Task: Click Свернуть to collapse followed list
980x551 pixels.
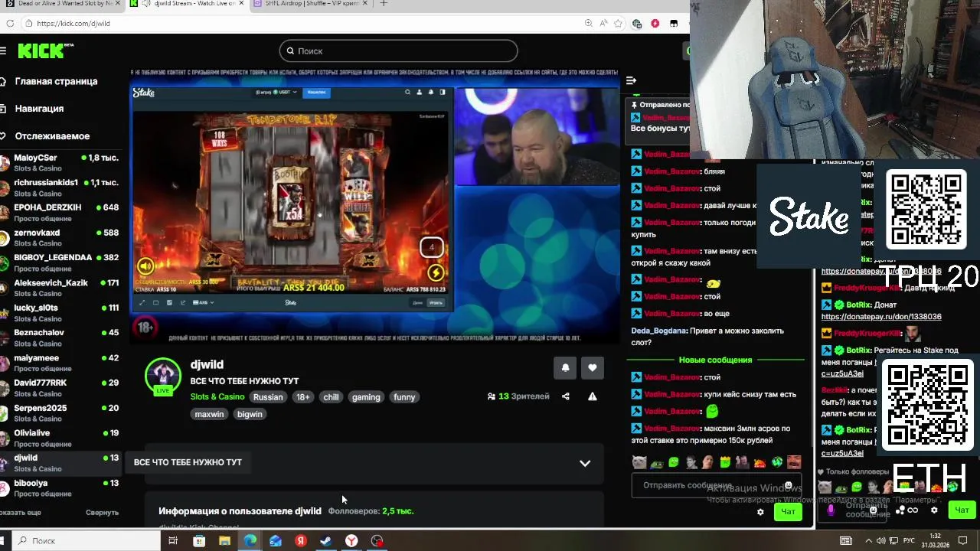Action: pyautogui.click(x=102, y=513)
